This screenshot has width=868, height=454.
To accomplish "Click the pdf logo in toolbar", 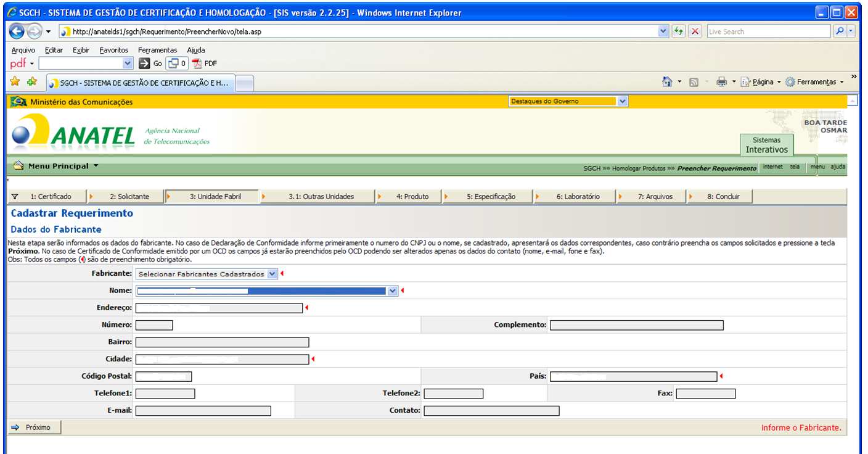I will pos(18,63).
